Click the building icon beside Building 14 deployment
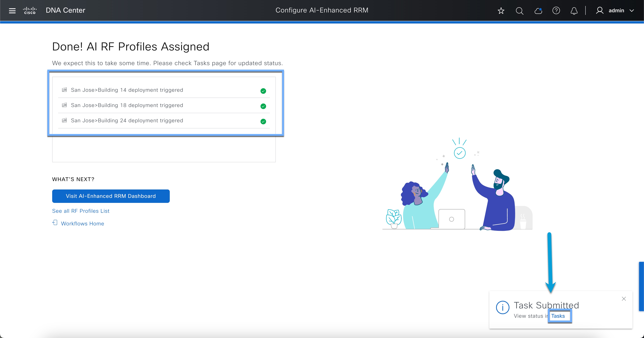Image resolution: width=644 pixels, height=338 pixels. pyautogui.click(x=64, y=90)
